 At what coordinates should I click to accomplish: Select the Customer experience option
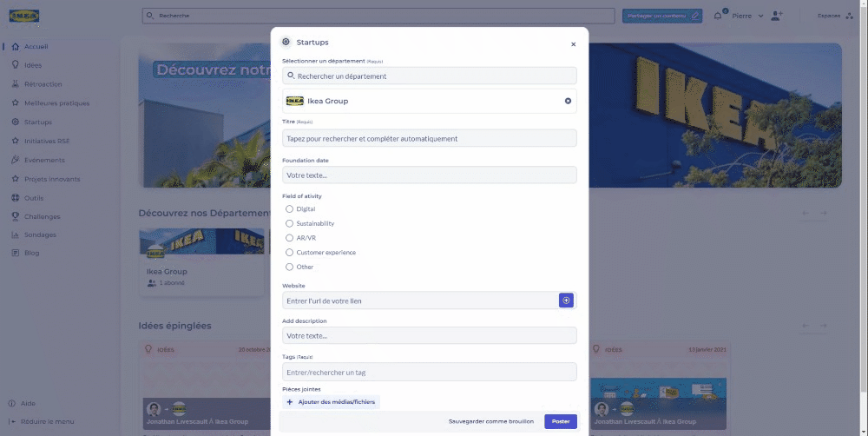click(x=290, y=253)
